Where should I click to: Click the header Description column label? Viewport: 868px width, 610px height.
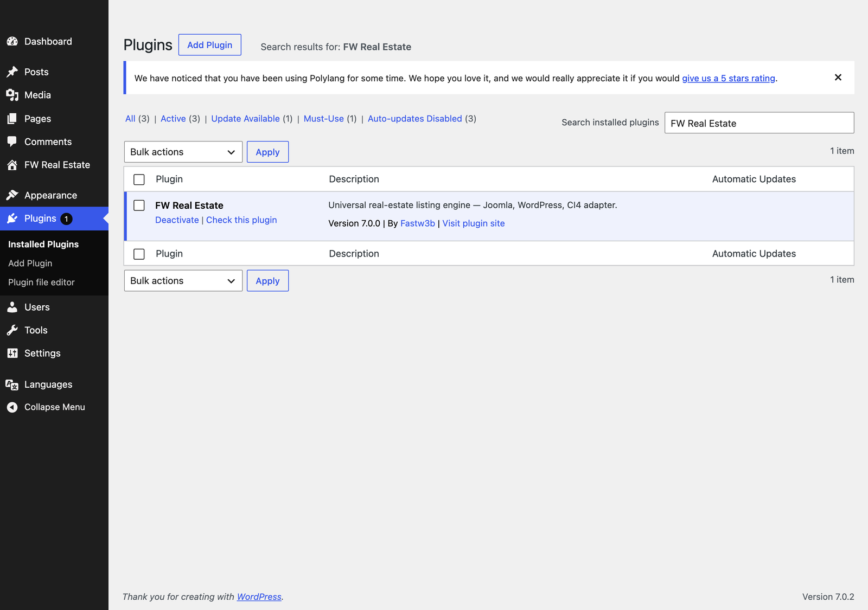354,179
